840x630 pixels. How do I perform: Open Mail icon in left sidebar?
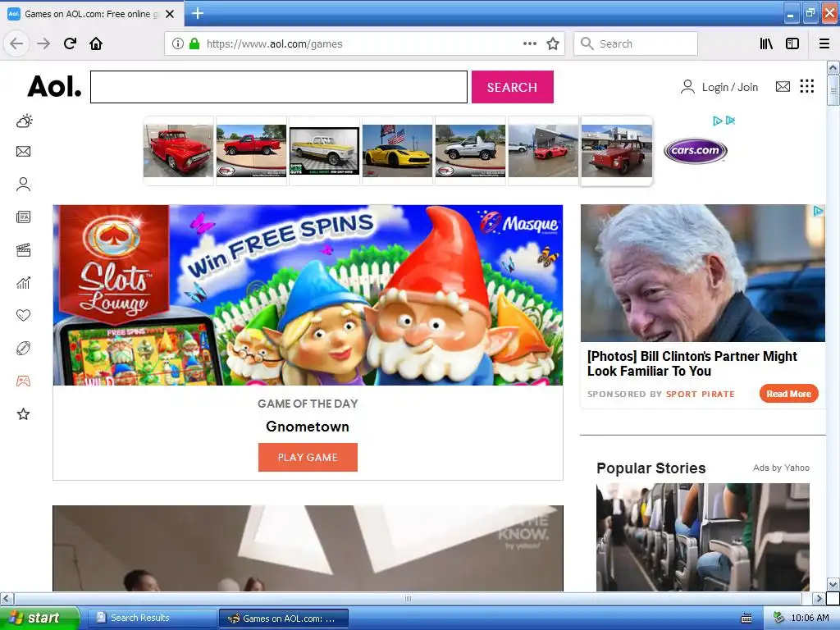pos(24,152)
